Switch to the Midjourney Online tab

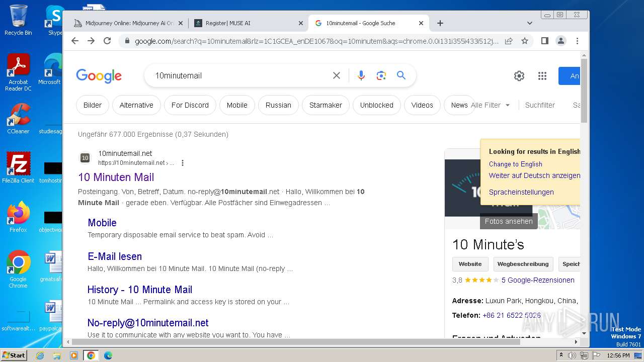tap(128, 23)
